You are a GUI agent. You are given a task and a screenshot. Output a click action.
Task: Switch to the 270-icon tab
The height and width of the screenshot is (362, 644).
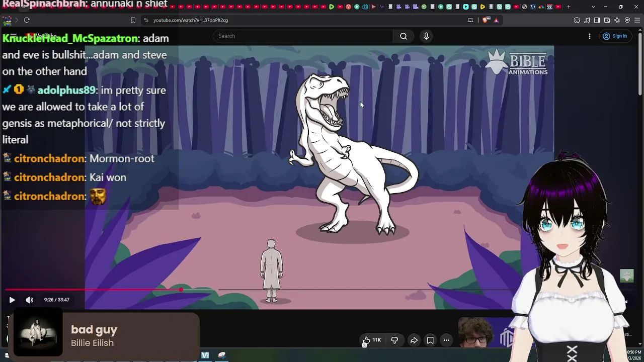pyautogui.click(x=549, y=7)
